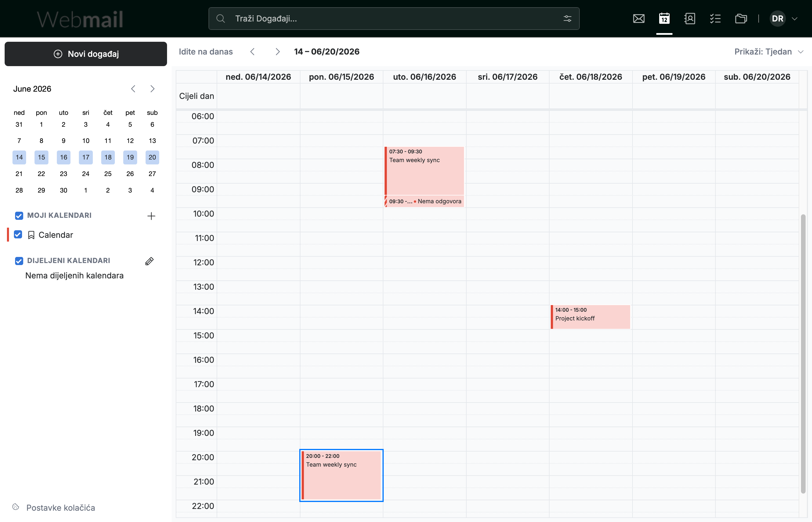
Task: Uncheck the Calendar checkbox
Action: click(18, 235)
